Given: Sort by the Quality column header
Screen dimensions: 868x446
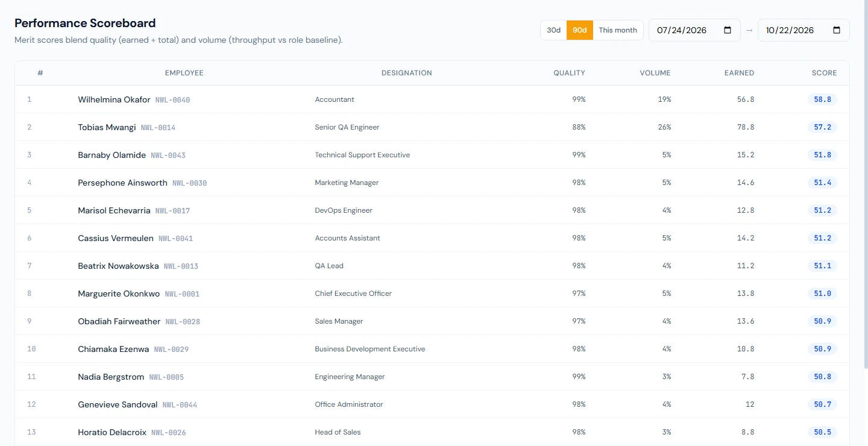Looking at the screenshot, I should [x=570, y=73].
